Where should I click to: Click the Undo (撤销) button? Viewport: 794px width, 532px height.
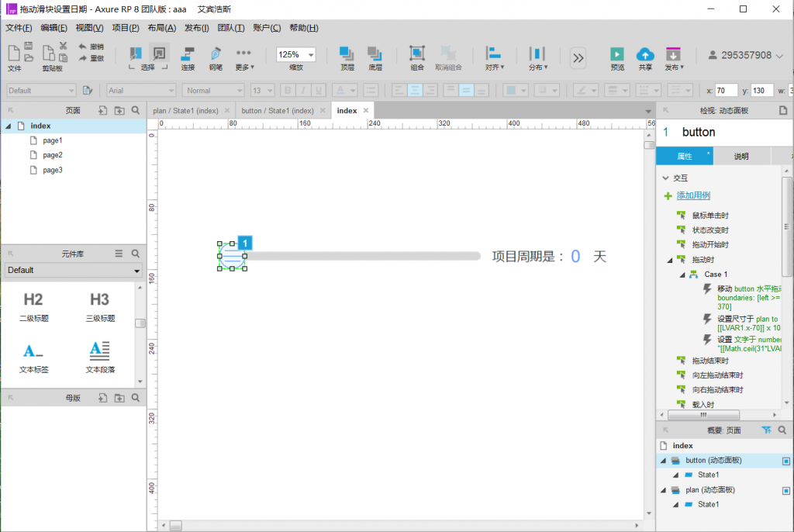coord(91,47)
